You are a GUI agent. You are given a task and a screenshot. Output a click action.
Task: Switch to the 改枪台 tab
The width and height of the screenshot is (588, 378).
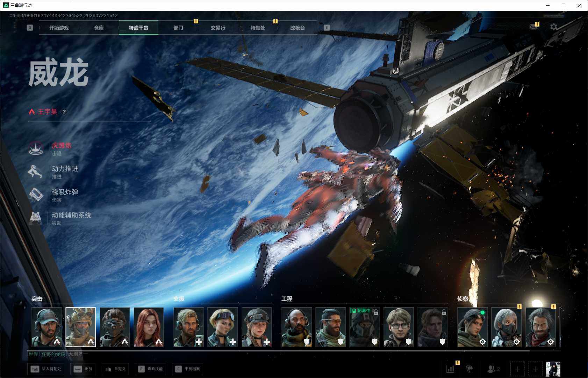click(x=297, y=28)
